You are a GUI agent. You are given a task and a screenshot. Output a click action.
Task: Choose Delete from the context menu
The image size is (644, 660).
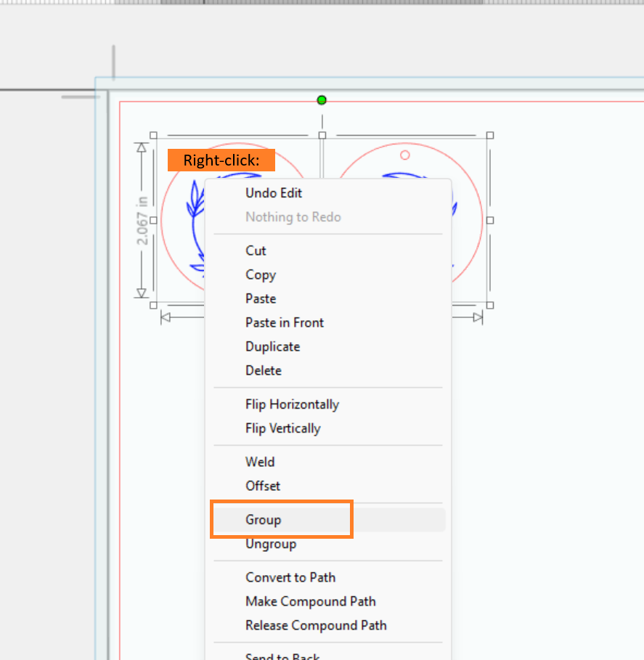point(328,371)
